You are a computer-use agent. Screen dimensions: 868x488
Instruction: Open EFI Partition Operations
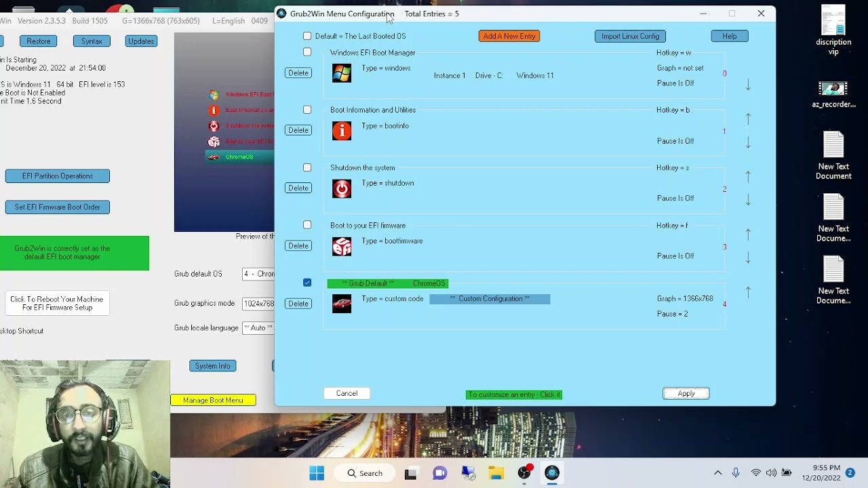pyautogui.click(x=57, y=176)
